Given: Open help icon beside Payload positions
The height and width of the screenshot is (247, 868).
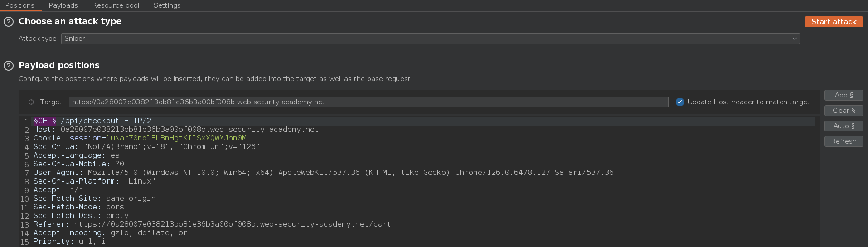Looking at the screenshot, I should pos(9,66).
